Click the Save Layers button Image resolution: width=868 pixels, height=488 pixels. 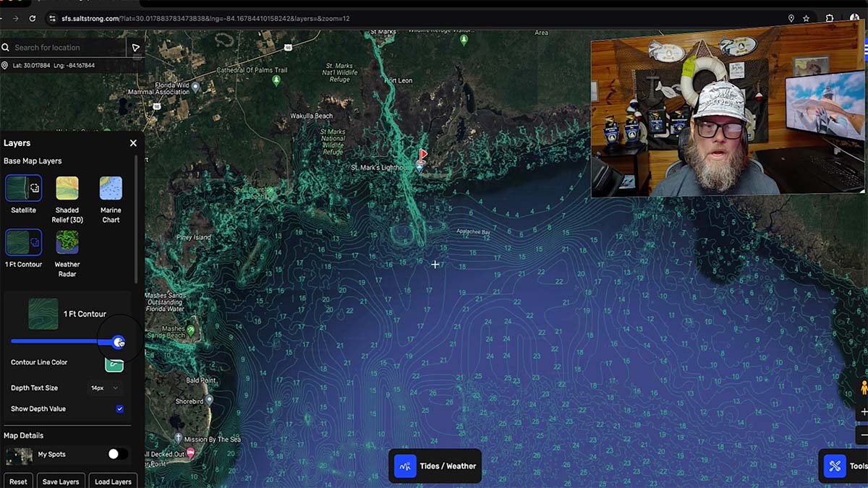point(61,481)
